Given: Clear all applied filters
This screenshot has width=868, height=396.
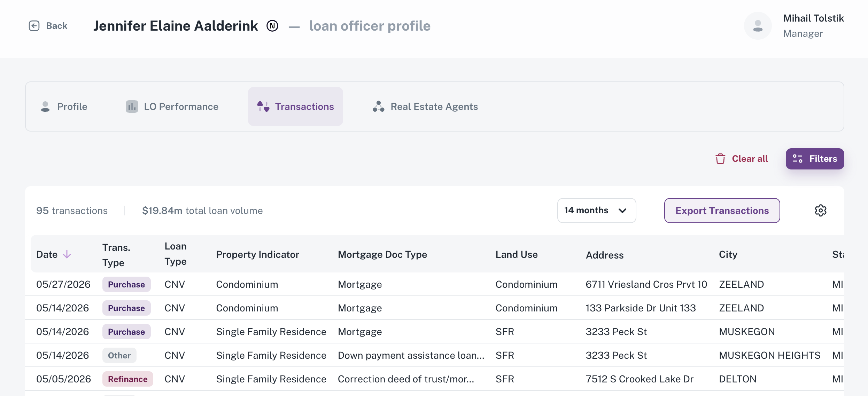Looking at the screenshot, I should [x=742, y=159].
